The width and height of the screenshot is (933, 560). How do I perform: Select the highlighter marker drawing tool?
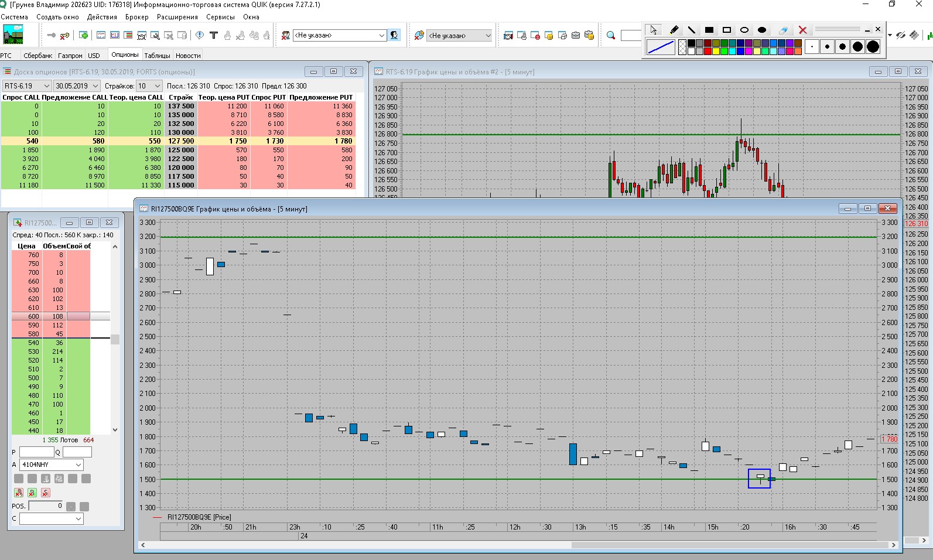674,30
